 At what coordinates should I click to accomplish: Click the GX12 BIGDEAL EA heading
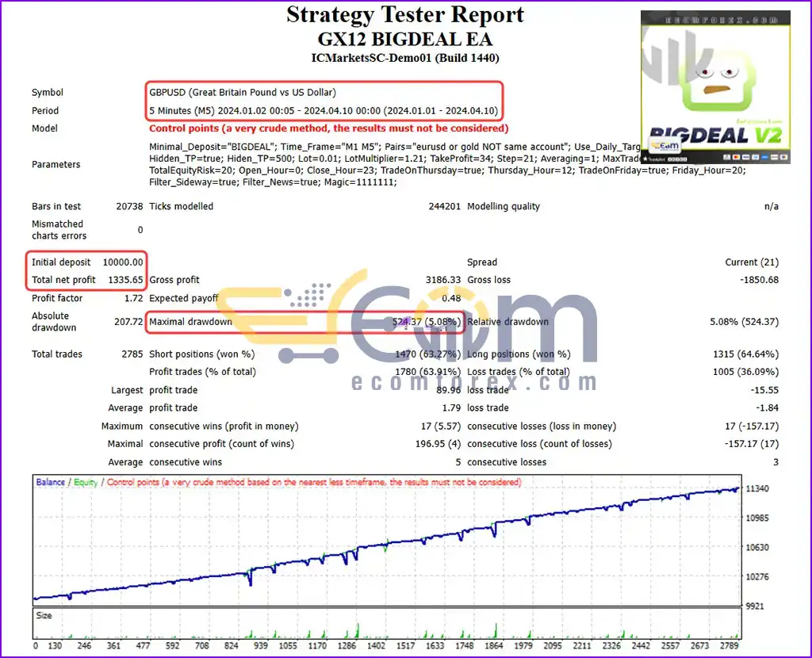click(405, 40)
